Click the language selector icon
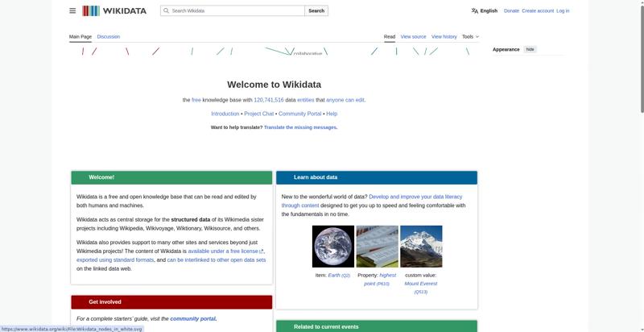The image size is (644, 332). click(x=475, y=10)
